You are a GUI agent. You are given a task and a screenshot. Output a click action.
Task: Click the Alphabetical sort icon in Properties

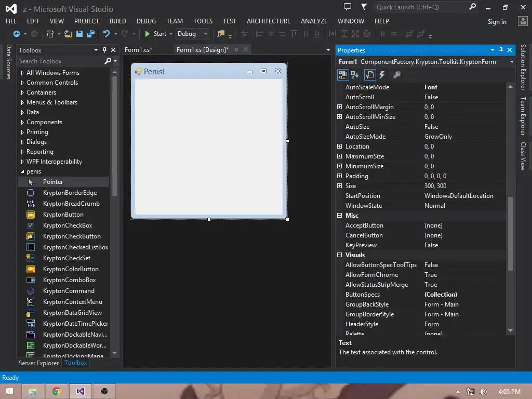355,75
